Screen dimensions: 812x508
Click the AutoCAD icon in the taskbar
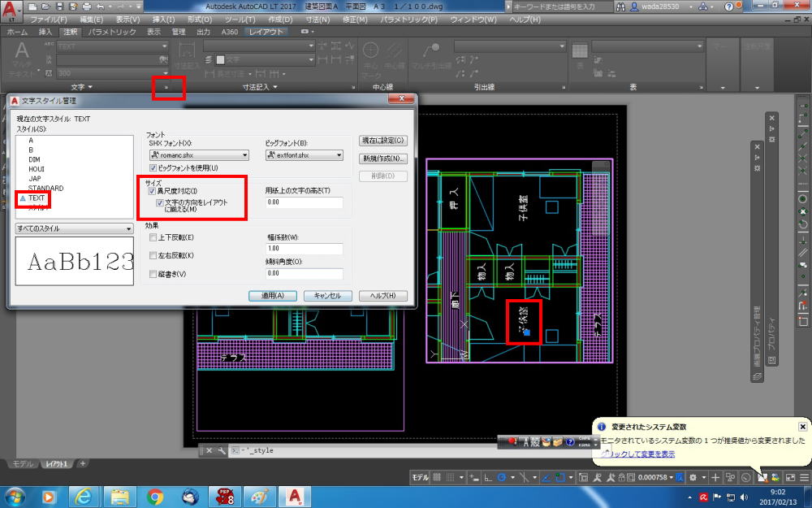click(295, 497)
